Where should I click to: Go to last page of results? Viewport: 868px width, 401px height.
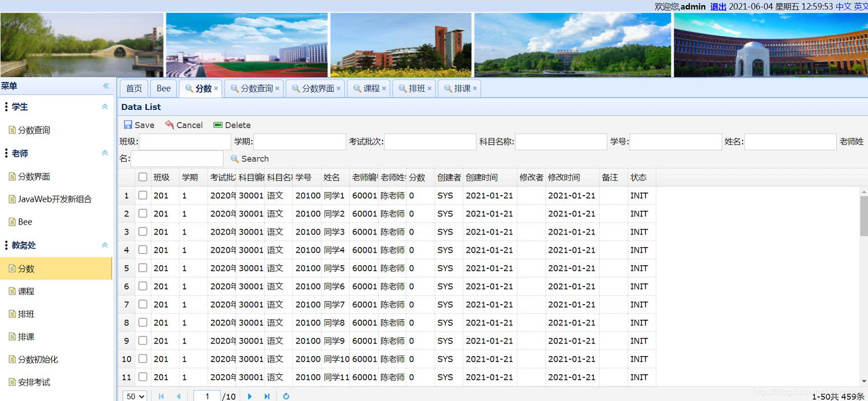click(x=267, y=396)
